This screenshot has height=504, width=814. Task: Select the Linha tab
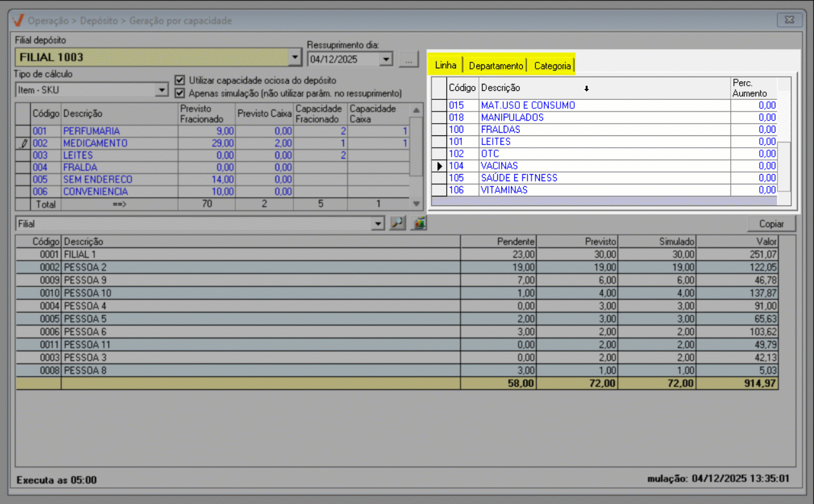446,65
